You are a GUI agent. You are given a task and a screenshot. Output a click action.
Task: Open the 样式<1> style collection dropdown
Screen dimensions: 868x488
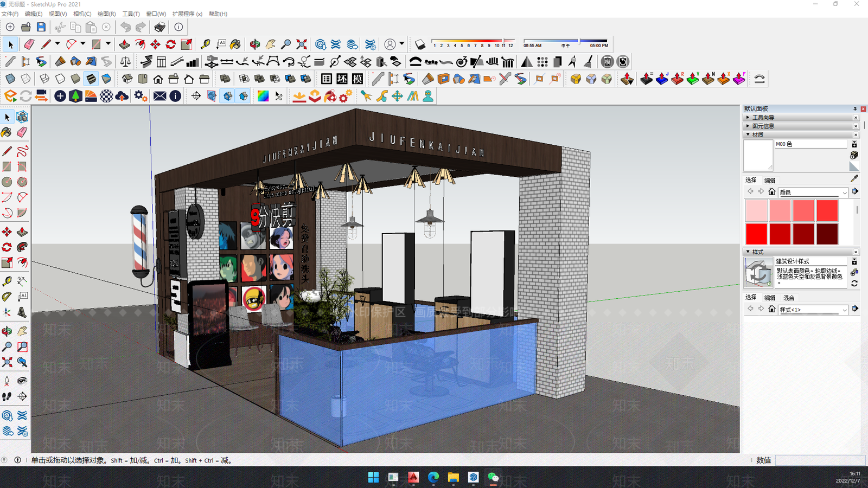click(813, 310)
